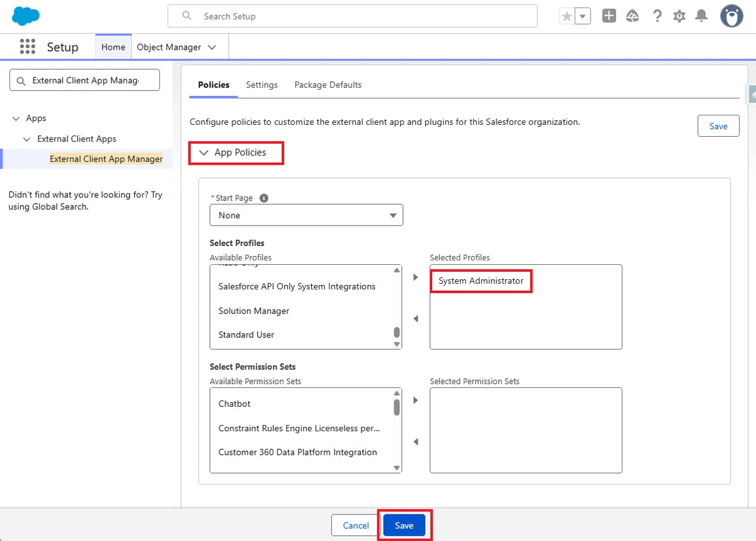756x541 pixels.
Task: Select System Administrator in Selected Profiles
Action: click(481, 281)
